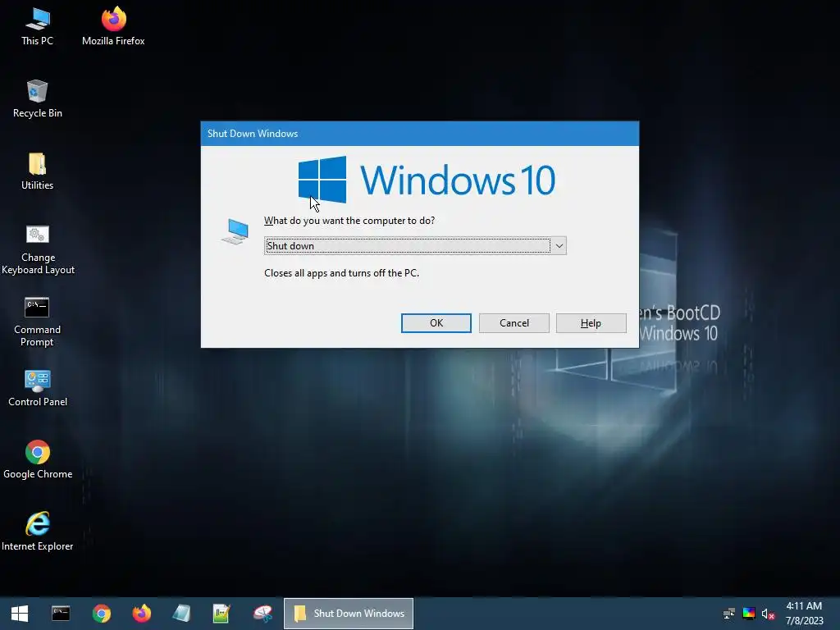The height and width of the screenshot is (630, 840).
Task: Click the green notepad taskbar icon
Action: [221, 614]
